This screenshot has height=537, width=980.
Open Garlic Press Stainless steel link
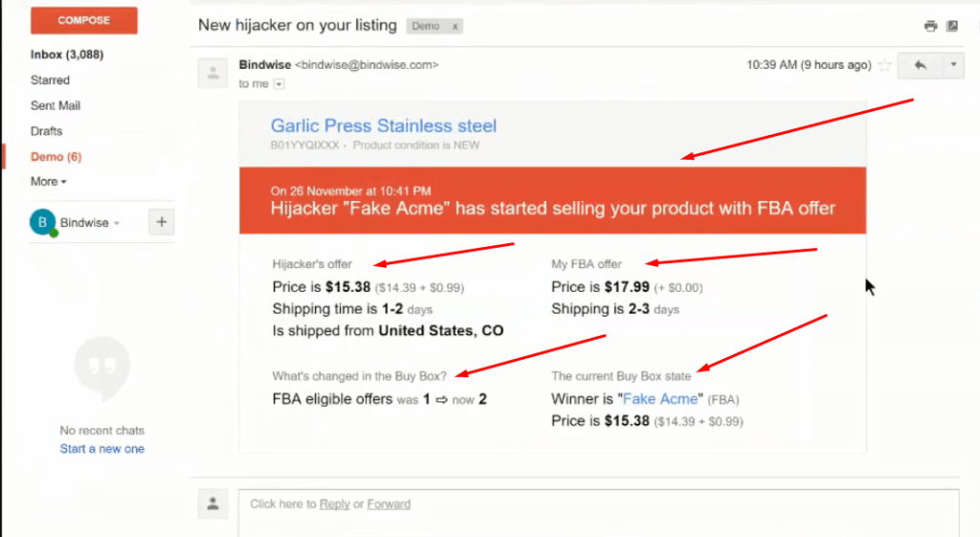(x=383, y=125)
